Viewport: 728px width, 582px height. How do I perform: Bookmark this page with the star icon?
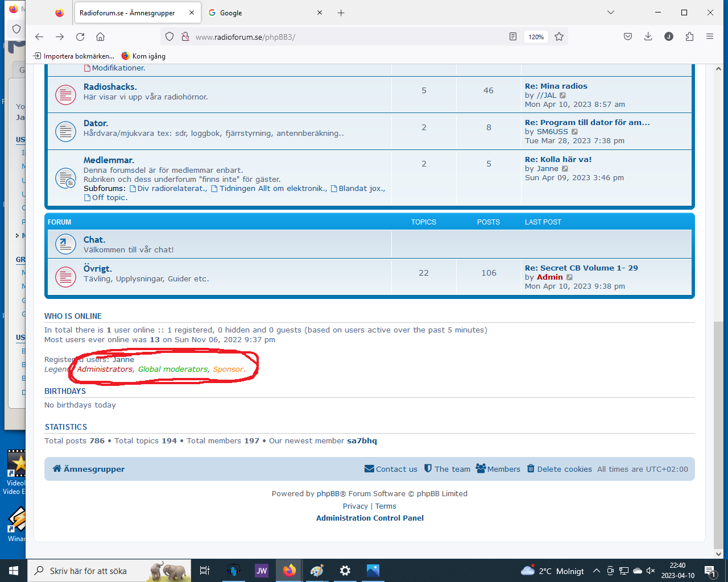click(559, 37)
